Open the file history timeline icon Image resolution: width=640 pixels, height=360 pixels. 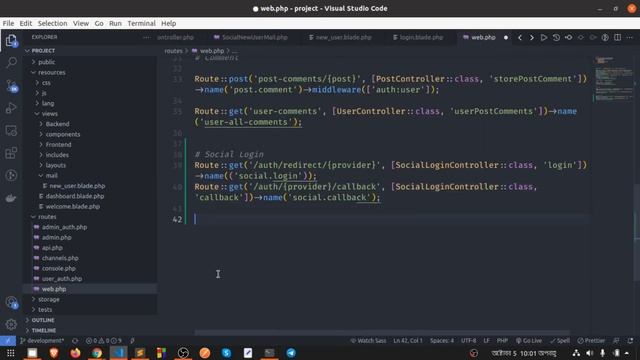pos(556,38)
